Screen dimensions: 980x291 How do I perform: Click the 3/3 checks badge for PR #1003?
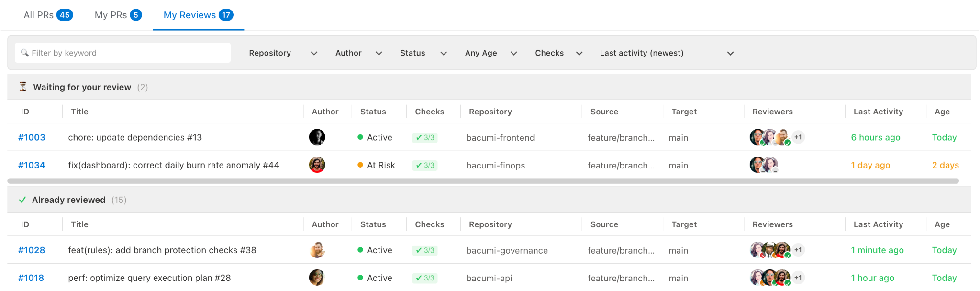point(425,138)
